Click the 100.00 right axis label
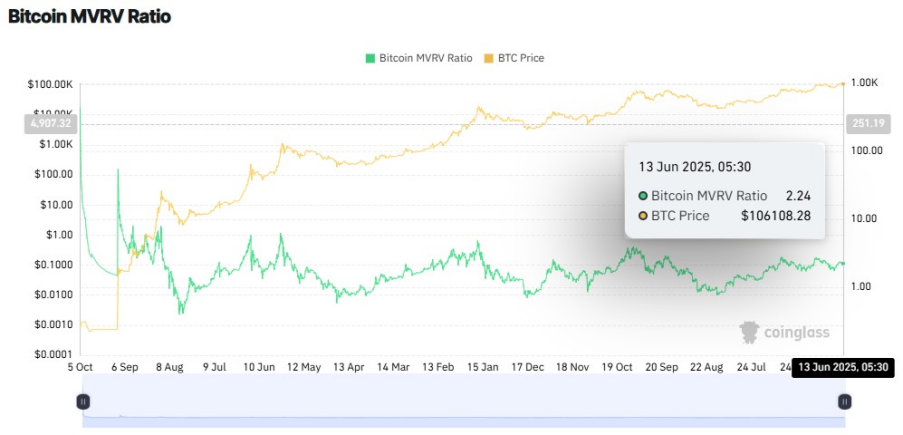Viewport: 903px width, 435px height. pos(866,150)
